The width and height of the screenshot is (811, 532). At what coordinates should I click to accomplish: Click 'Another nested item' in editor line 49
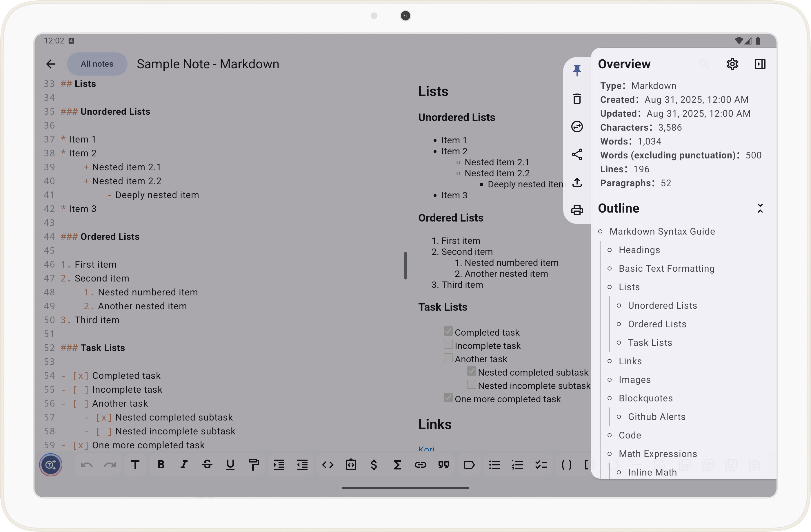[142, 306]
